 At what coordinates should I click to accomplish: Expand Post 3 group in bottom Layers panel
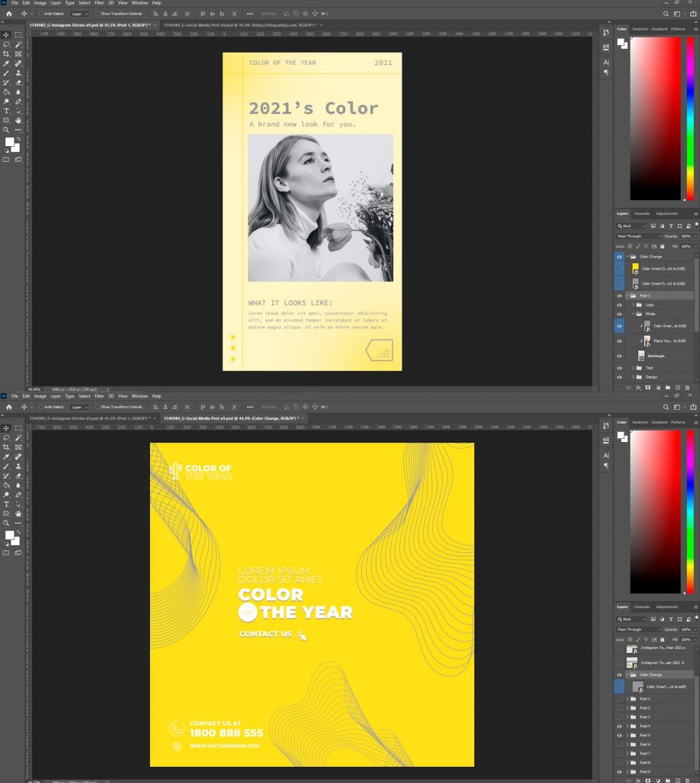[x=627, y=717]
